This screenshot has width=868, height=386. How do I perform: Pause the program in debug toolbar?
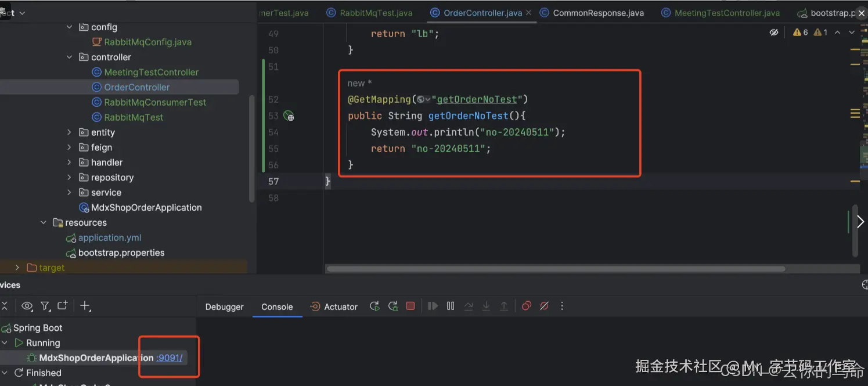[451, 306]
